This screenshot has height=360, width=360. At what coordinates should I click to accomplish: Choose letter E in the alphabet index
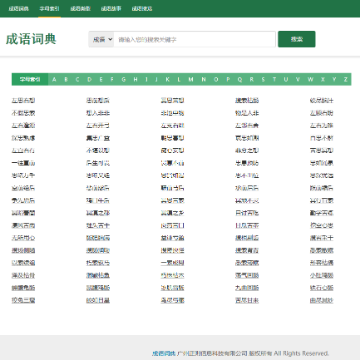[x=101, y=79]
